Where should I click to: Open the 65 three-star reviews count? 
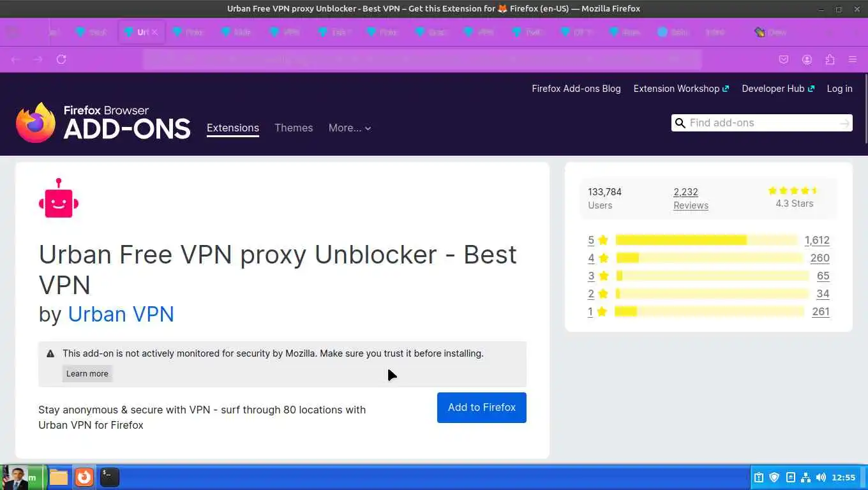pos(823,276)
